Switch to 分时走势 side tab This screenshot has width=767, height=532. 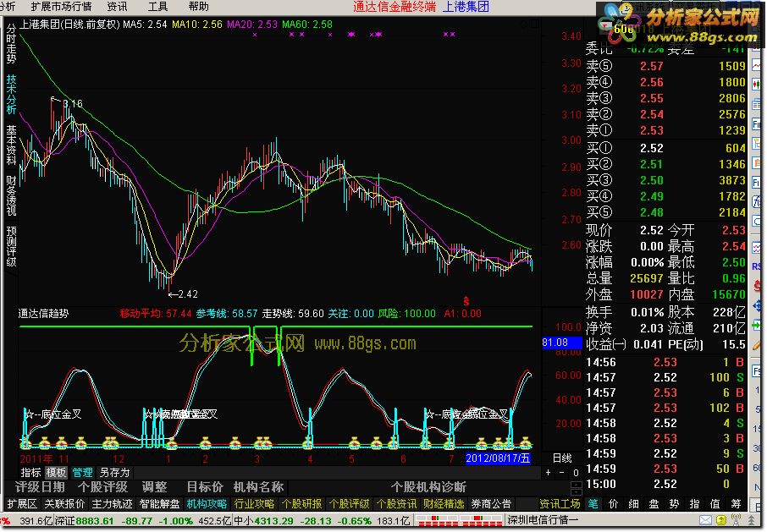11,44
